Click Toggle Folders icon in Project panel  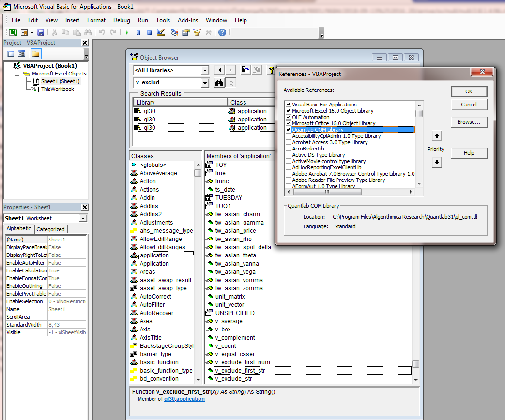36,54
